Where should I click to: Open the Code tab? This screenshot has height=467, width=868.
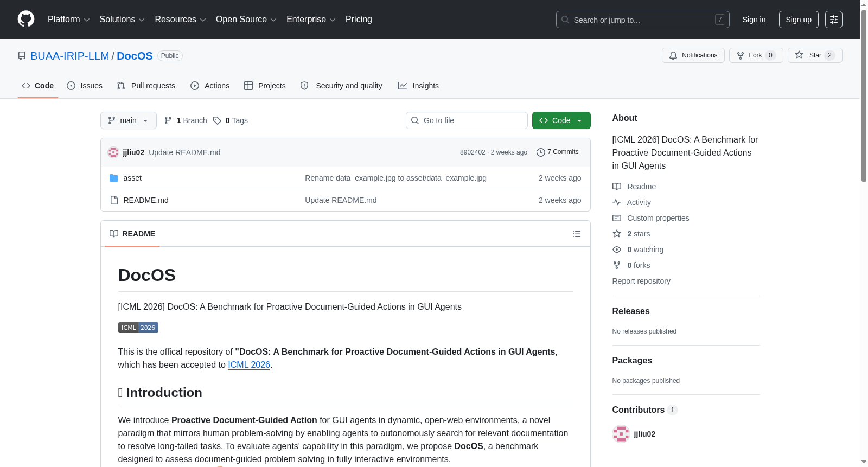click(x=38, y=86)
